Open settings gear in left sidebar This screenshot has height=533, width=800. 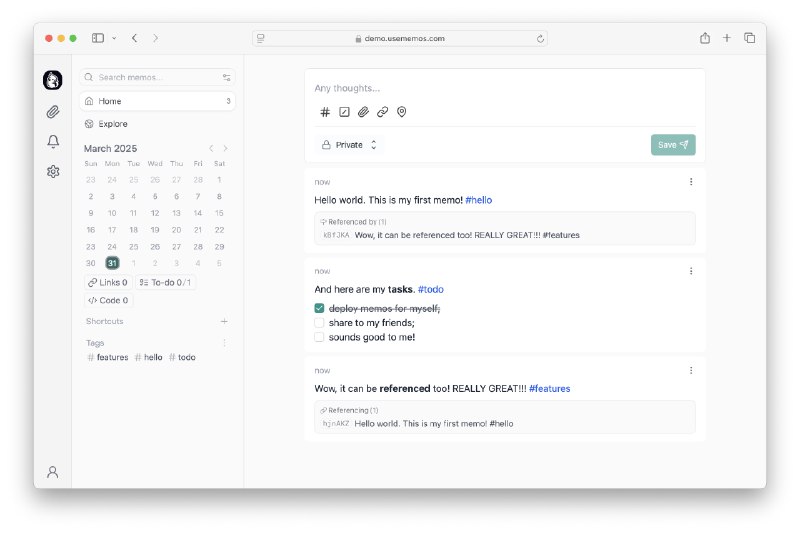click(x=53, y=171)
